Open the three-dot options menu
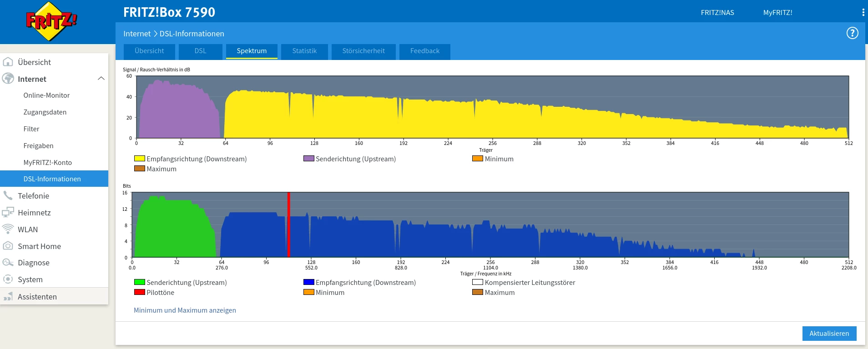The image size is (868, 349). (863, 13)
